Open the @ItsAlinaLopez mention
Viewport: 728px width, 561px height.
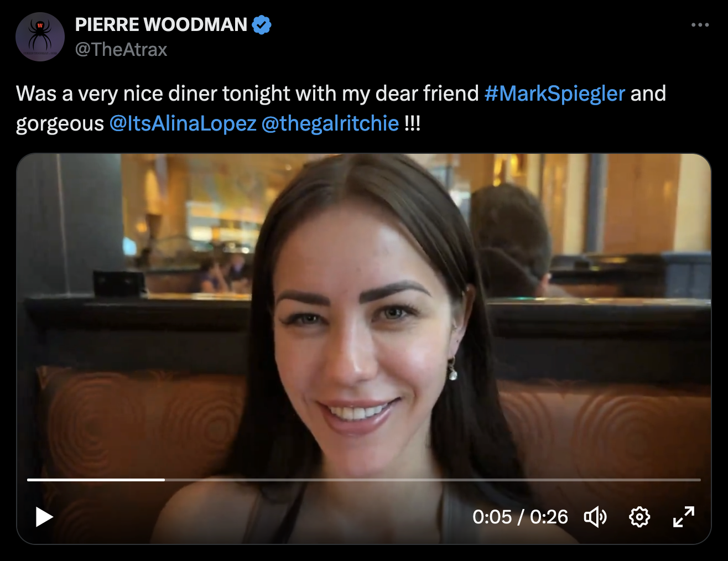pyautogui.click(x=183, y=123)
